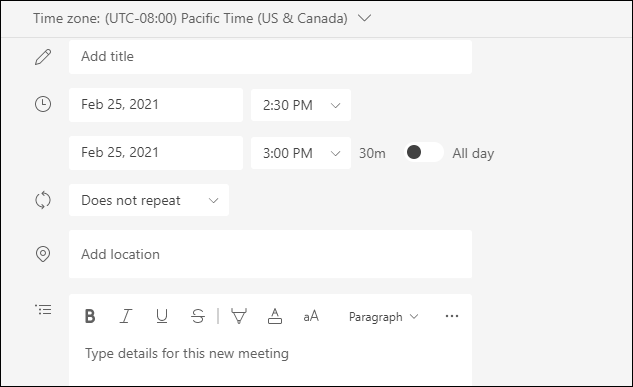Screen dimensions: 633x387
Task: Click the Add location field
Action: tap(270, 254)
